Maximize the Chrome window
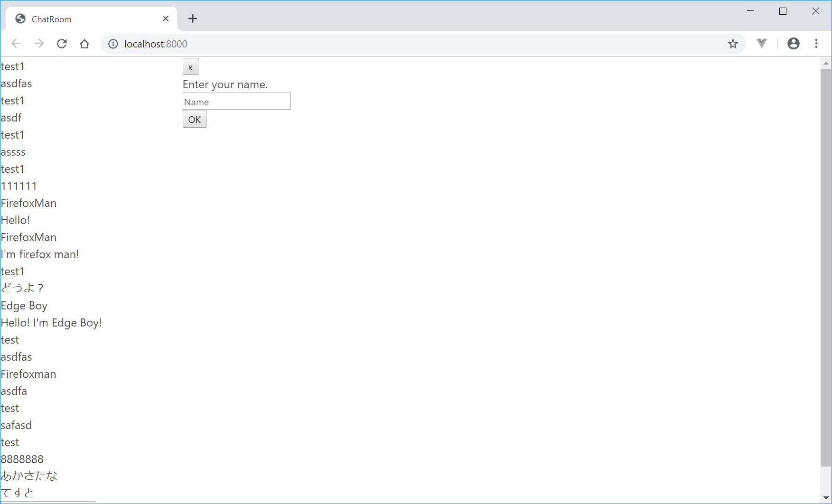The image size is (832, 504). click(783, 11)
